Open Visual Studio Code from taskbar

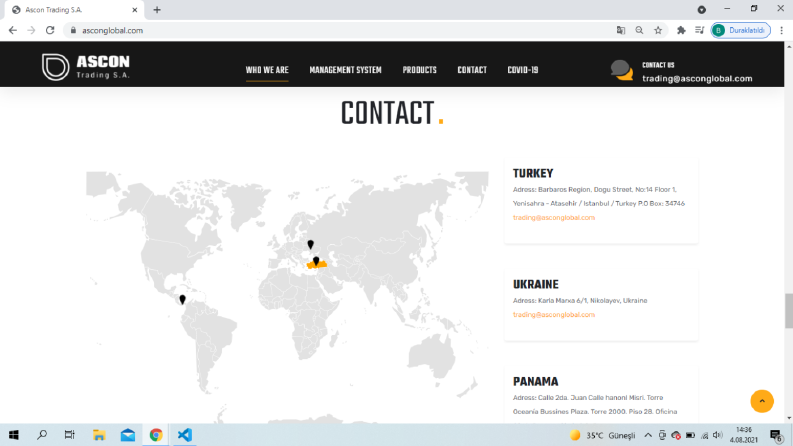pos(185,435)
